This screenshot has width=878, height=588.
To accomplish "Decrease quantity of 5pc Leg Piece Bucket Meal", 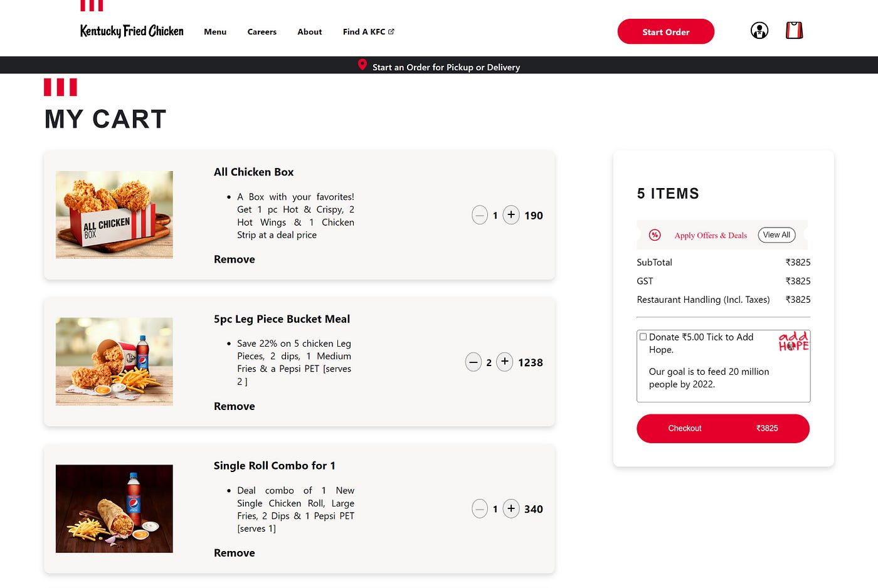I will coord(473,362).
